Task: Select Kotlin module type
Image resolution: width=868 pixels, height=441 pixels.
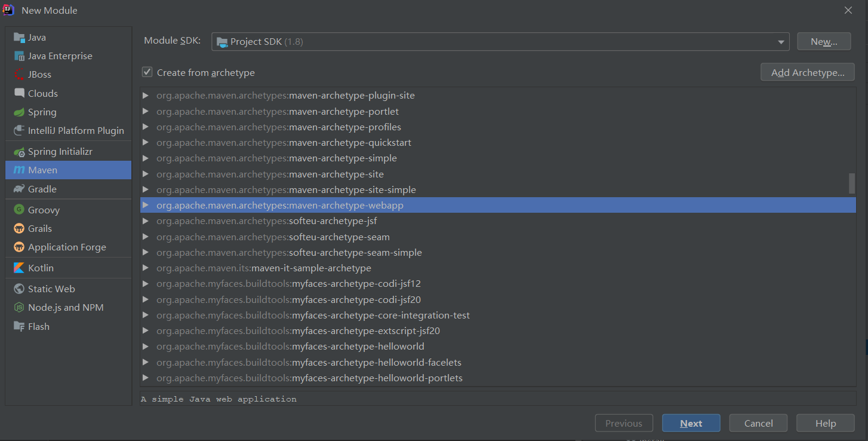Action: coord(68,268)
